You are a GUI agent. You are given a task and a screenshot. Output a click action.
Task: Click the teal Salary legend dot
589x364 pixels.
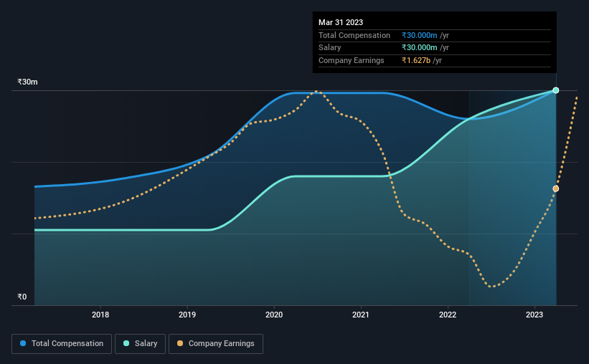click(126, 343)
